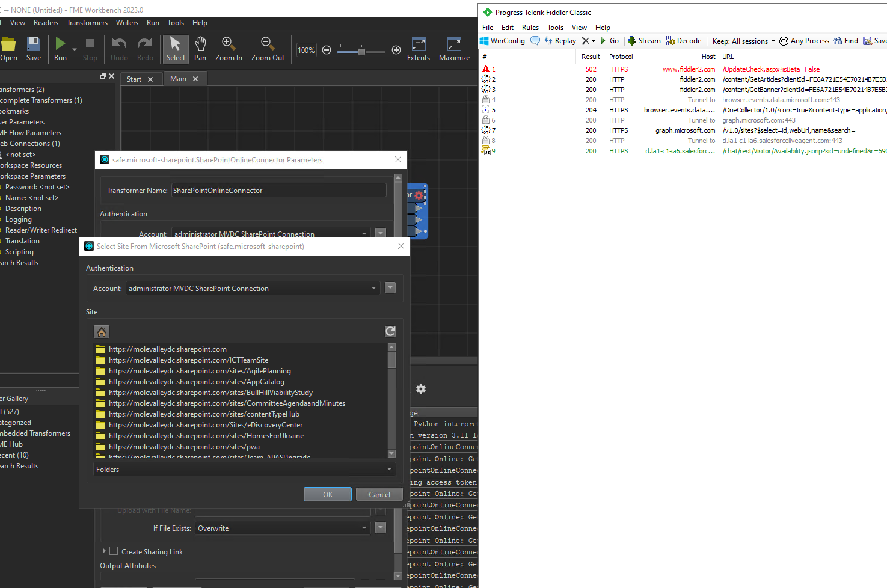
Task: Toggle Decode in Fiddler toolbar
Action: (x=683, y=41)
